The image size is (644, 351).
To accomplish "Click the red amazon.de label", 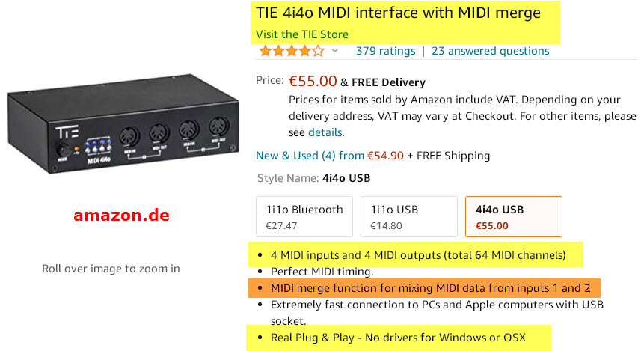I will [121, 216].
